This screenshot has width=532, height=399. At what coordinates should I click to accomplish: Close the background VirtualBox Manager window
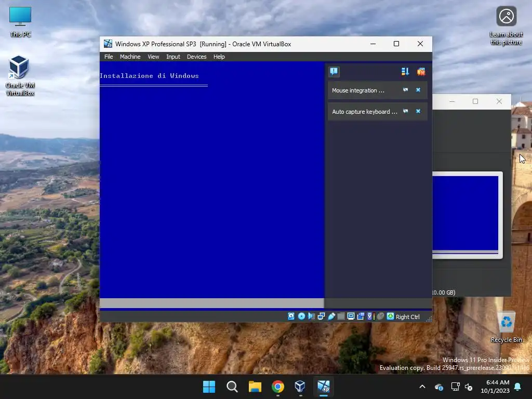tap(499, 101)
